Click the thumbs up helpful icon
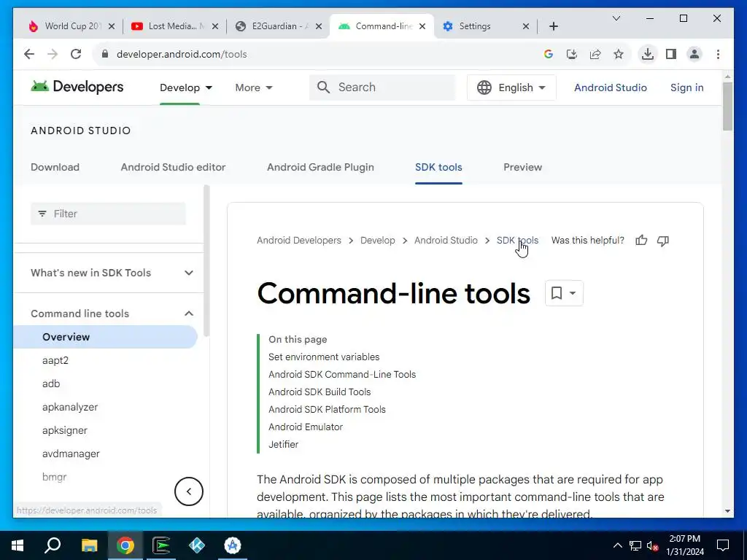Screen dimensions: 747x560 [x=641, y=241]
